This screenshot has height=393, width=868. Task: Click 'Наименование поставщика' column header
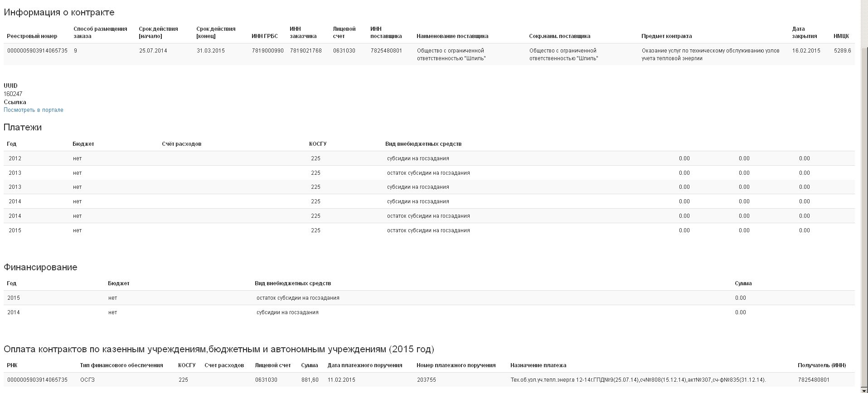(x=452, y=36)
